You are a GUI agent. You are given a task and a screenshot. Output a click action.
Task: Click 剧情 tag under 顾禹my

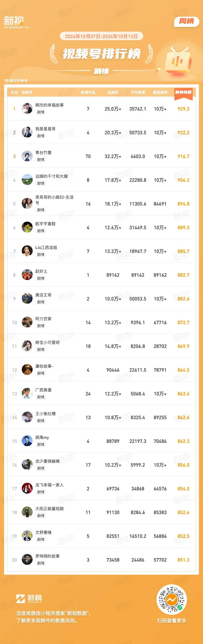[x=41, y=445]
